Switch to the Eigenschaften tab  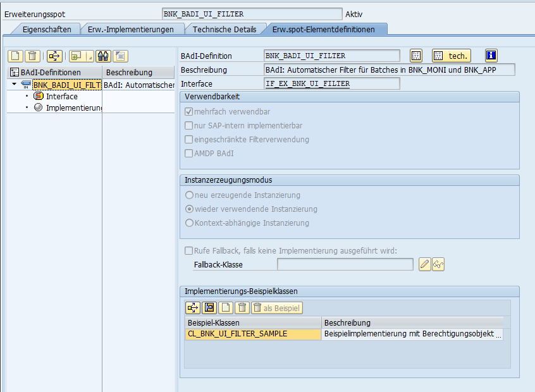click(x=46, y=29)
